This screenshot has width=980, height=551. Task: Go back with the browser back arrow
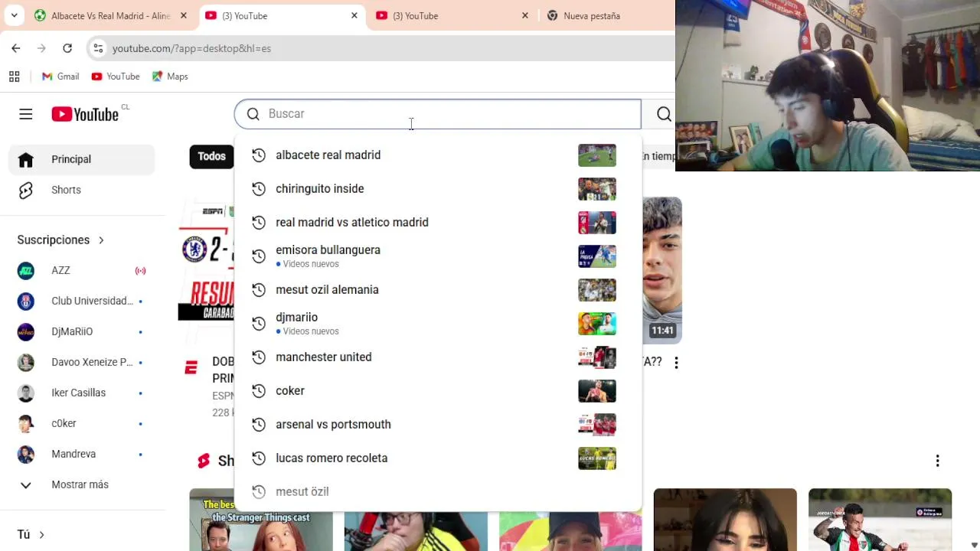point(16,48)
